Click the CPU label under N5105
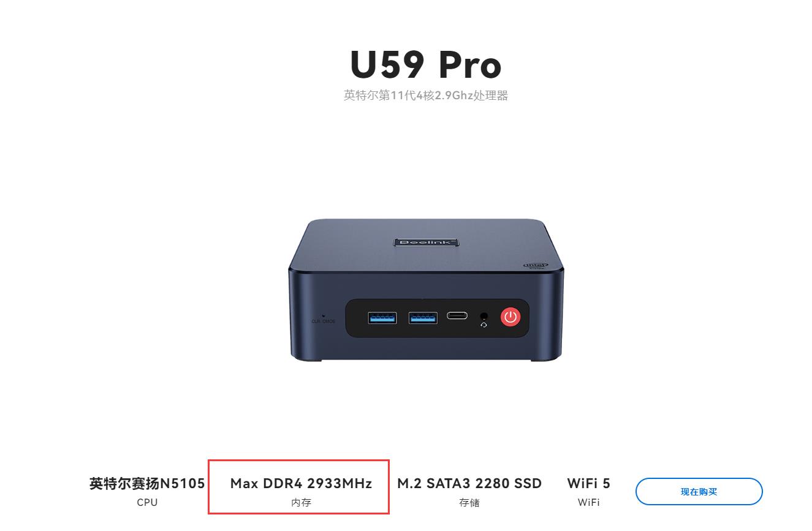 coord(147,502)
